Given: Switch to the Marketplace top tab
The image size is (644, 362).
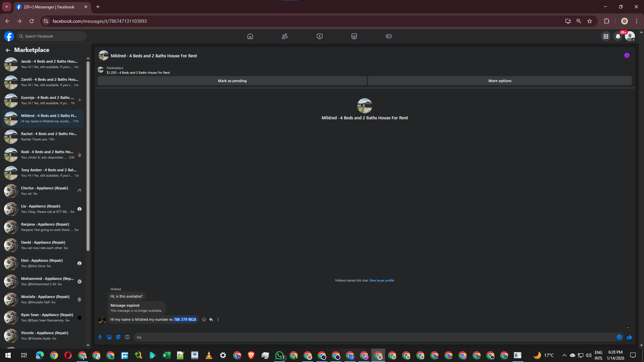Looking at the screenshot, I should point(354,36).
